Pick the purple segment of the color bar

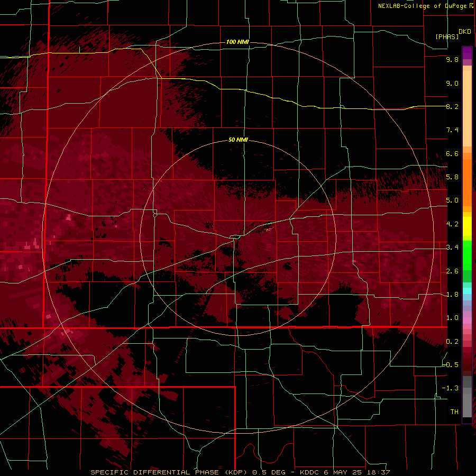467,53
